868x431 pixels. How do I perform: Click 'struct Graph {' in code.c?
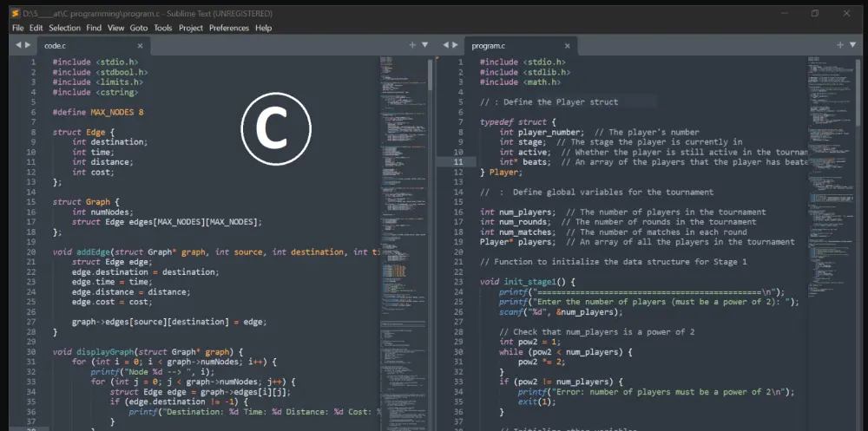click(86, 202)
